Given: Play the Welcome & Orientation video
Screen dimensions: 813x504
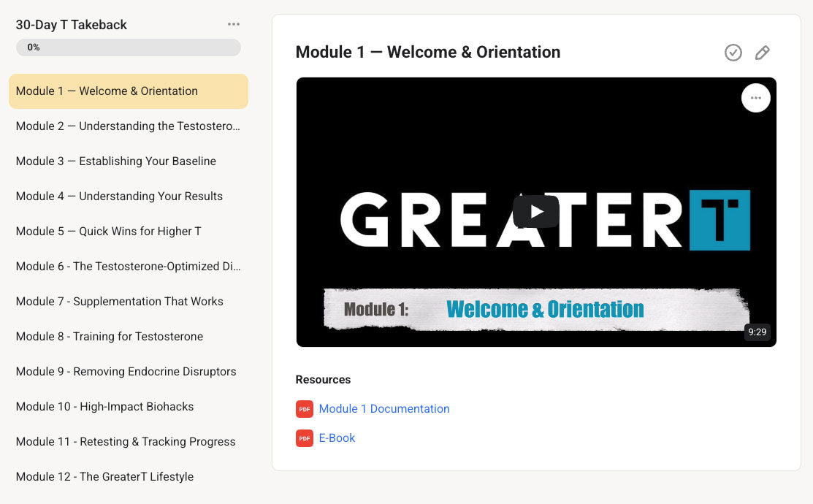Looking at the screenshot, I should pos(536,212).
